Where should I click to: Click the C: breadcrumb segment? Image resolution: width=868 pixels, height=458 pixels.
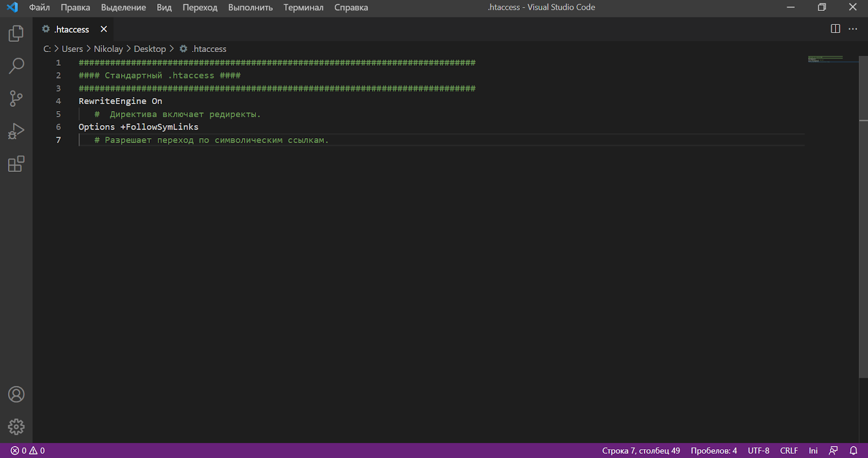pyautogui.click(x=47, y=49)
